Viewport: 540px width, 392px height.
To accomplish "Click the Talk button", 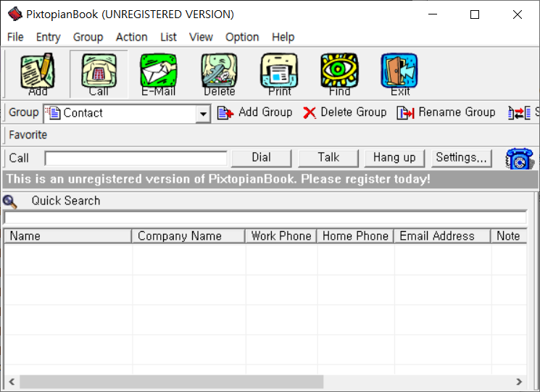I will [x=328, y=158].
